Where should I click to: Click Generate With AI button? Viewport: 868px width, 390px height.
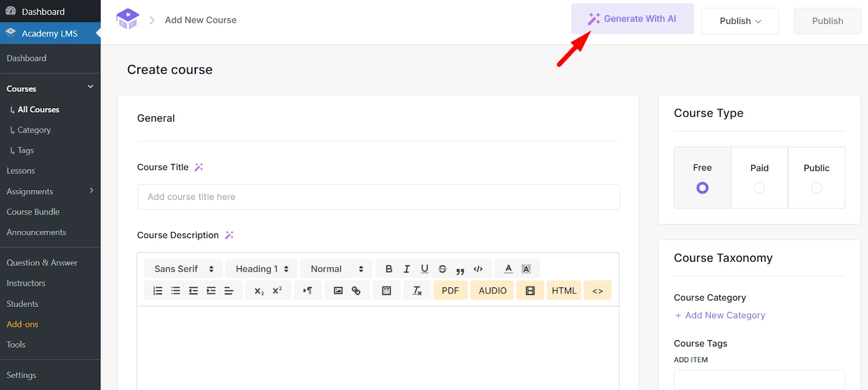[x=633, y=19]
